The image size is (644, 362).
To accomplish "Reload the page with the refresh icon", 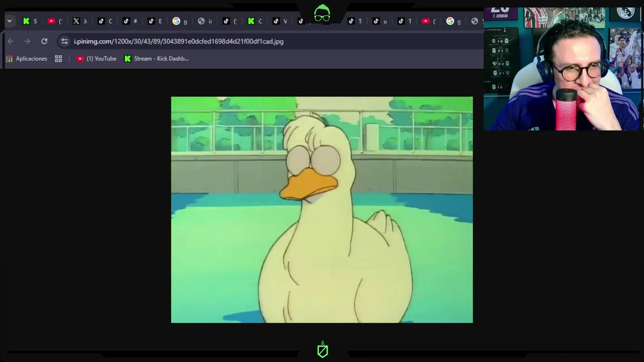I will click(44, 41).
